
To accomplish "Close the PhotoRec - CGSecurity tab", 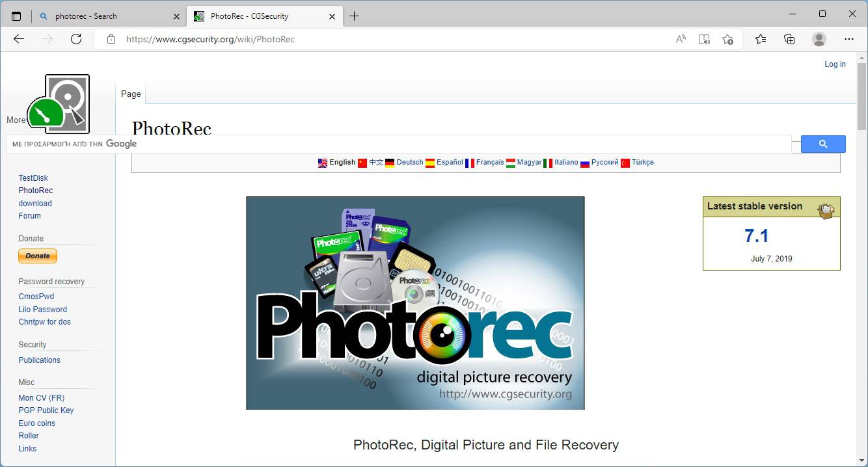I will pyautogui.click(x=331, y=16).
